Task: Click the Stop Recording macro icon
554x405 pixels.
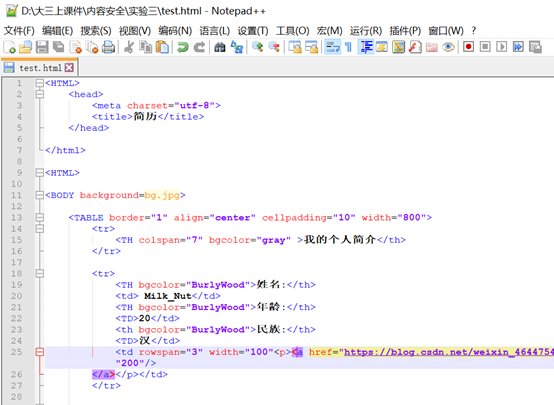Action: click(x=485, y=47)
